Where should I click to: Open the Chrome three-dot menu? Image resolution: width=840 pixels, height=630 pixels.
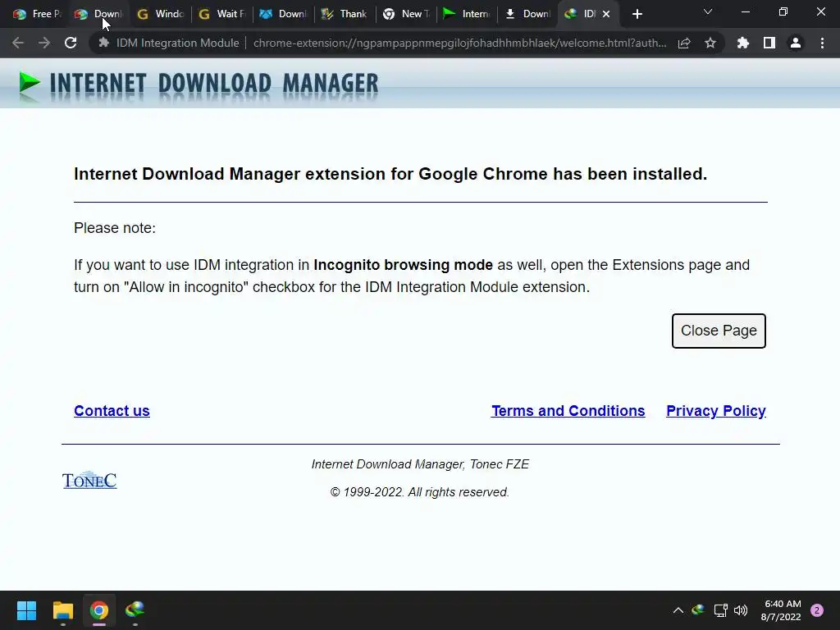(x=822, y=43)
